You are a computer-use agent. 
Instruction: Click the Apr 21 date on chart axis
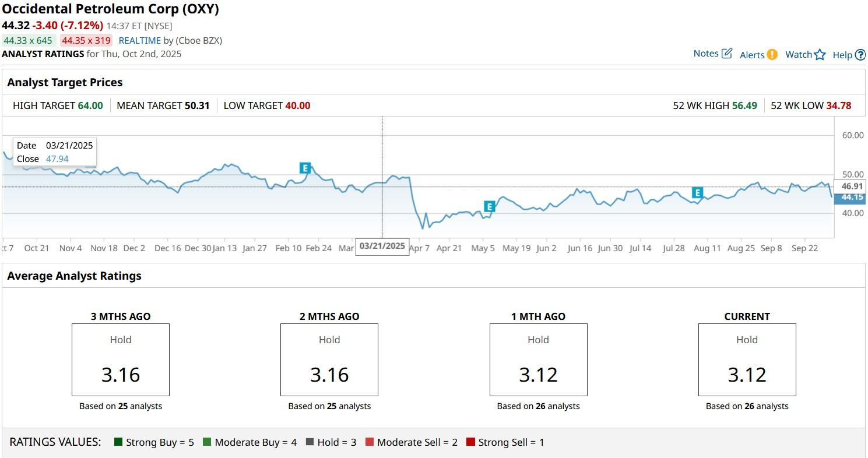[x=449, y=248]
